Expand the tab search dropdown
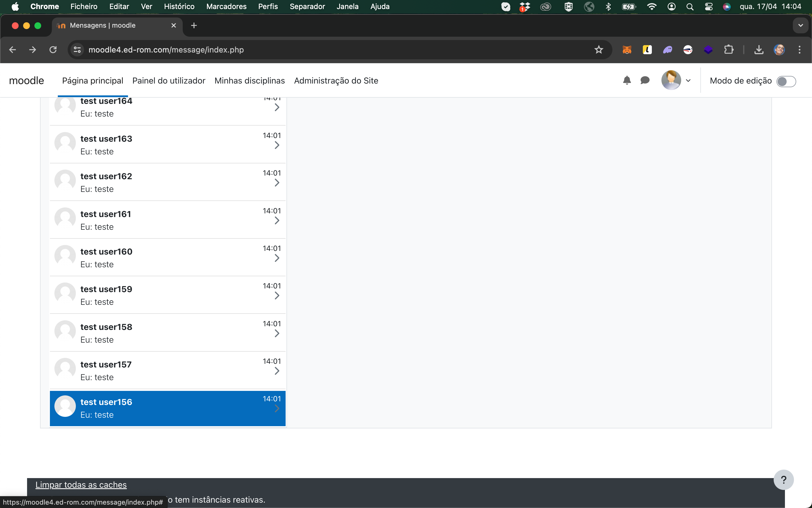Viewport: 812px width, 508px height. click(x=800, y=25)
